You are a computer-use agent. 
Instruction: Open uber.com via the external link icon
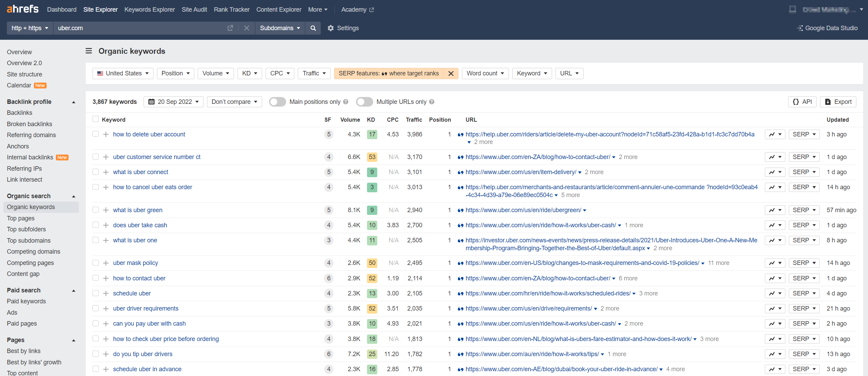click(x=230, y=28)
